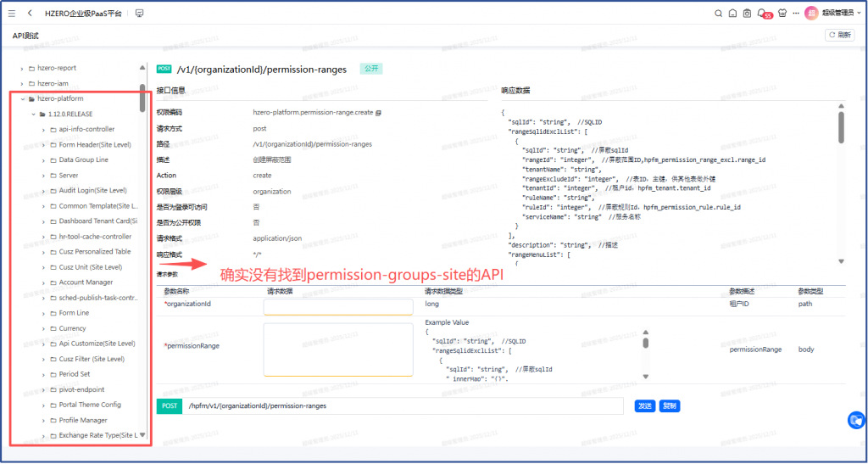This screenshot has height=464, width=868.
Task: Expand the hzero-iam tree node
Action: pos(21,83)
